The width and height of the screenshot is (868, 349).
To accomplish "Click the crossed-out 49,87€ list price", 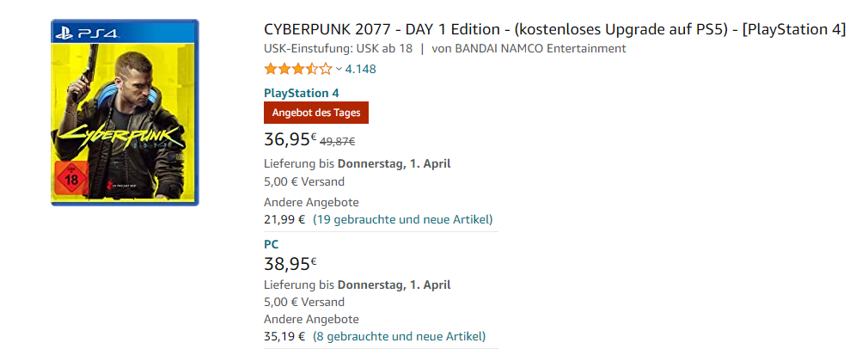I will click(x=338, y=142).
